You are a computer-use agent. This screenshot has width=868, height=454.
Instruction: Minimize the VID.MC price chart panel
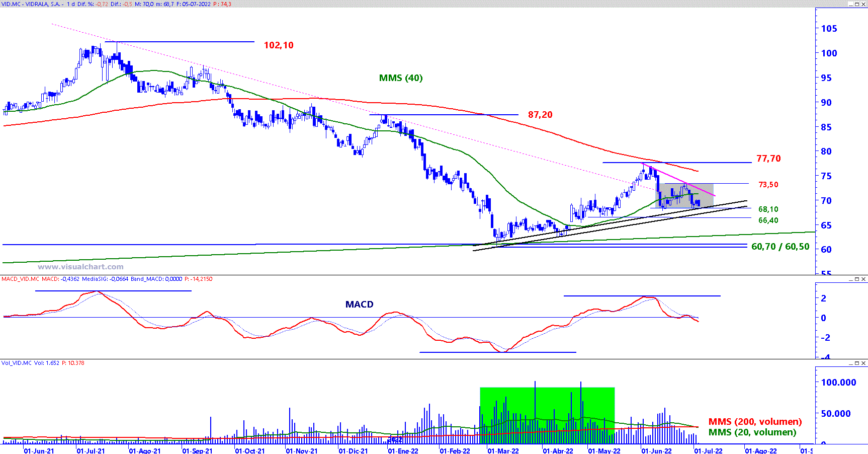[850, 4]
